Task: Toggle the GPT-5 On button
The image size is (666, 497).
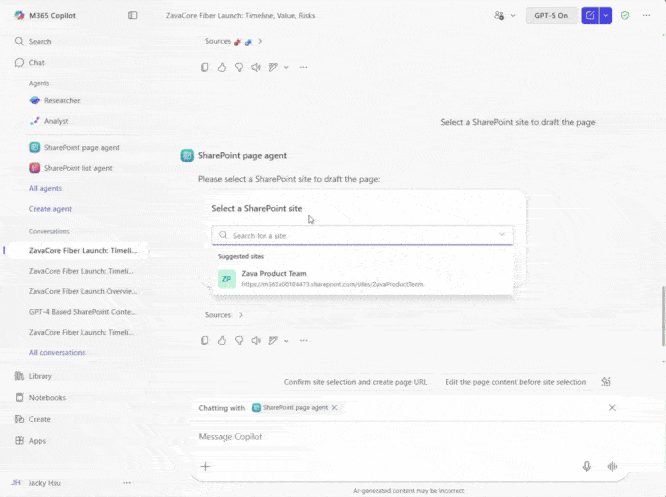Action: [x=551, y=16]
